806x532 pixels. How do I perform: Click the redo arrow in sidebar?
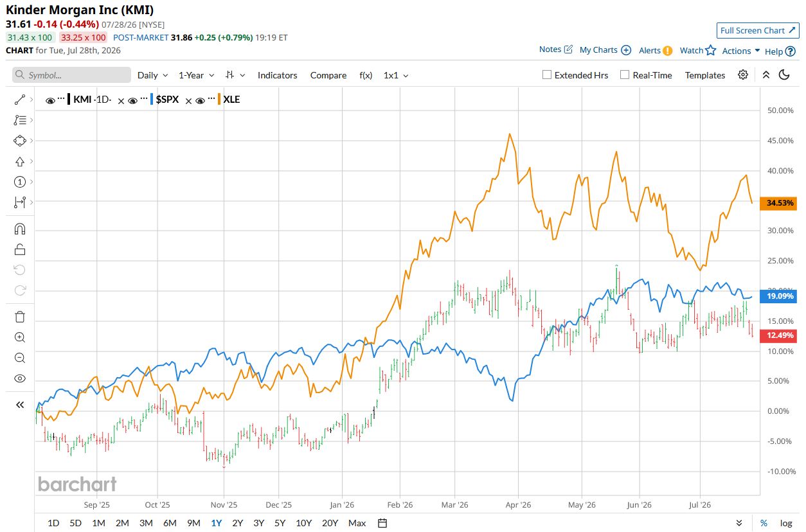click(19, 290)
